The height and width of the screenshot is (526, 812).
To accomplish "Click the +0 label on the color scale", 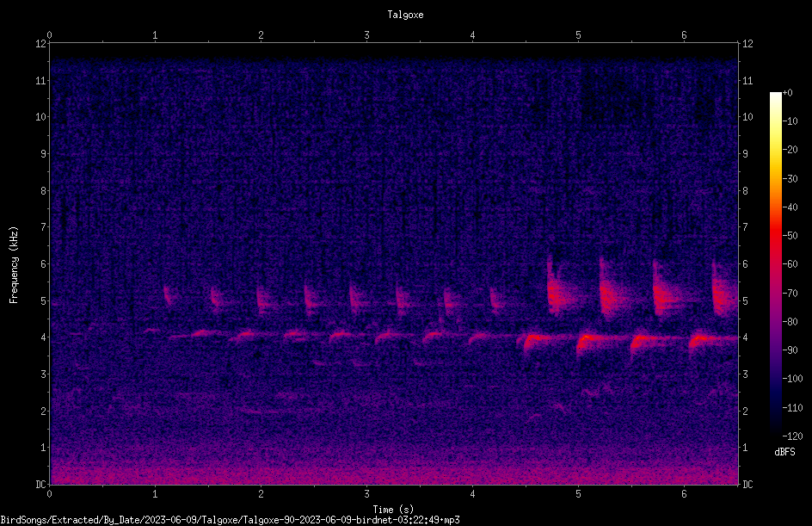I will [788, 93].
